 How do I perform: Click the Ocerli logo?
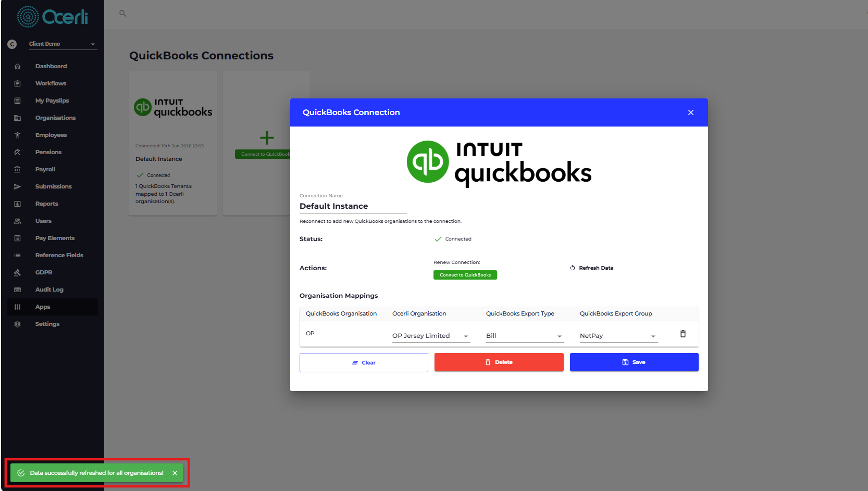[x=52, y=17]
